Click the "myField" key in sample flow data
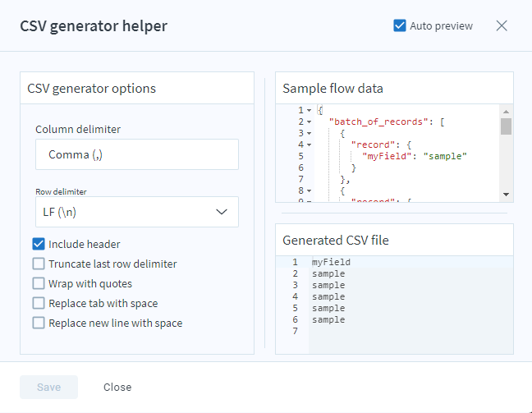The width and height of the screenshot is (532, 413). click(387, 157)
